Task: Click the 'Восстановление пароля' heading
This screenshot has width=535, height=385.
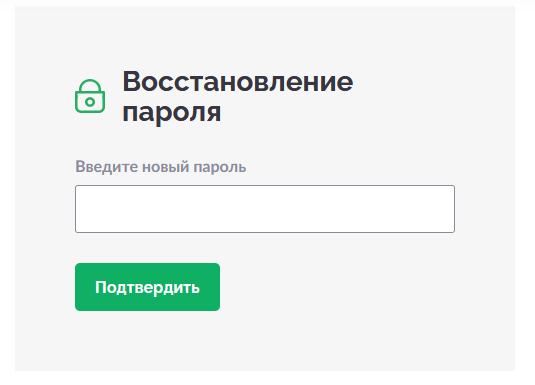Action: click(x=238, y=97)
